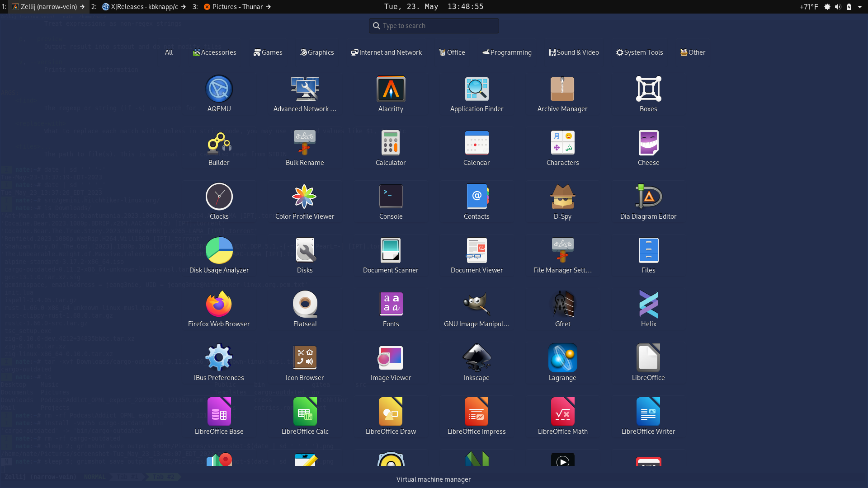868x488 pixels.
Task: Filter apps by Internet and Network
Action: point(386,52)
